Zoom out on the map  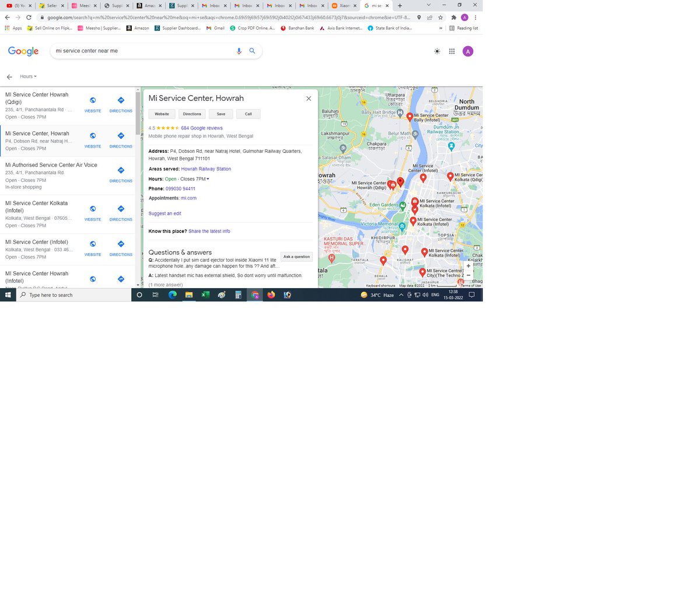(468, 275)
